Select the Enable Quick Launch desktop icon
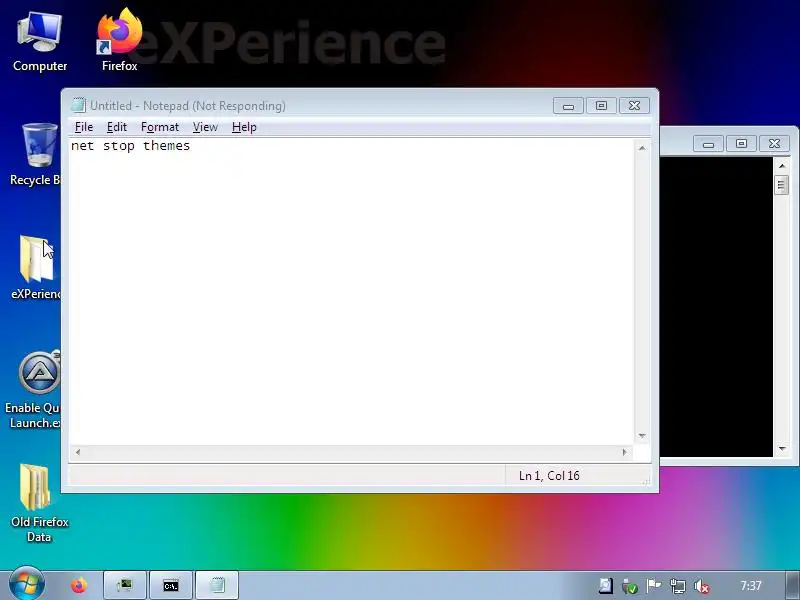Image resolution: width=800 pixels, height=600 pixels. (33, 390)
